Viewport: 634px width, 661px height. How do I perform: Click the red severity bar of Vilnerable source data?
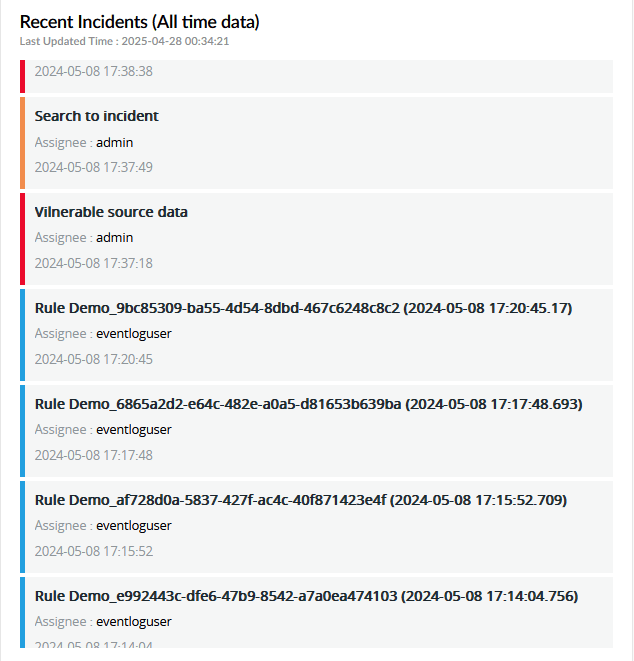(22, 239)
